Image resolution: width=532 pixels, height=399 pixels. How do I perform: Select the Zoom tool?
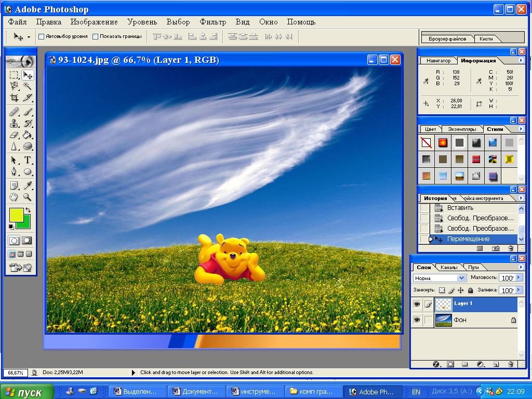(28, 197)
